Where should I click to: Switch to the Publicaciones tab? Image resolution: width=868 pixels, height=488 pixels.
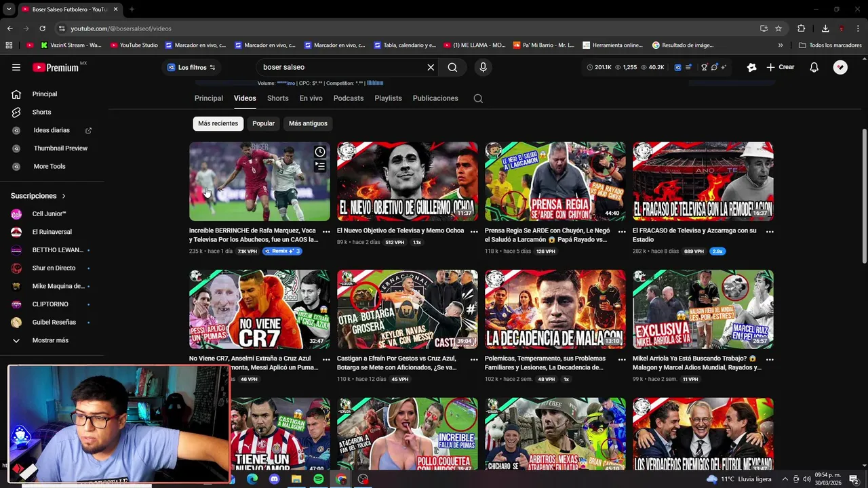[435, 98]
